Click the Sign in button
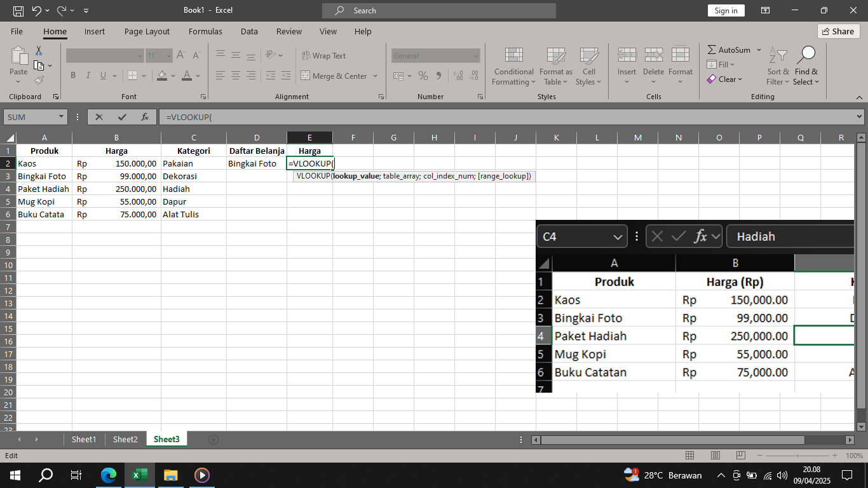 coord(726,10)
